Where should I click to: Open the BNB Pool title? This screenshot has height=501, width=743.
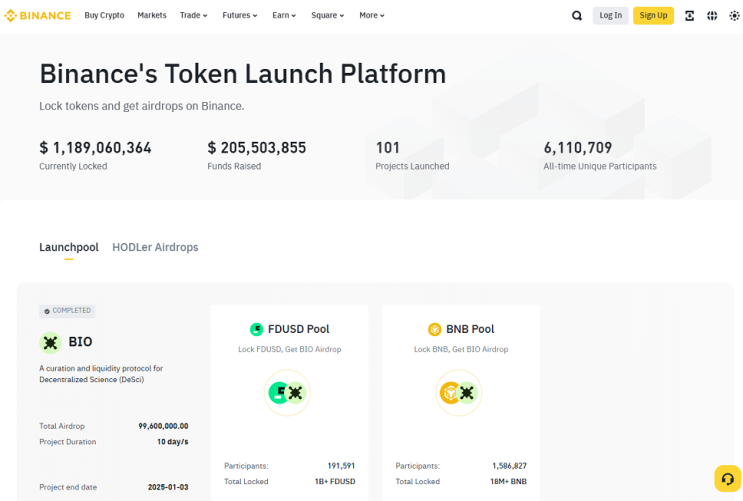[470, 329]
